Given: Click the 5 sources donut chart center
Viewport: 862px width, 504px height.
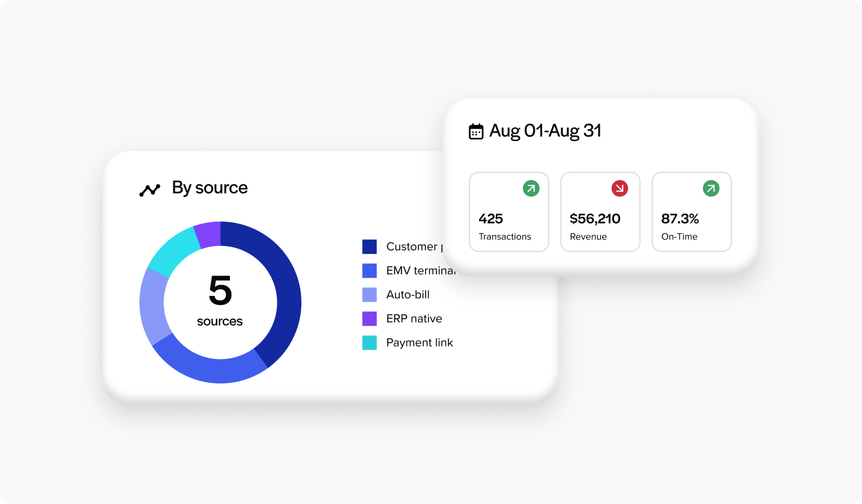Looking at the screenshot, I should (x=220, y=302).
